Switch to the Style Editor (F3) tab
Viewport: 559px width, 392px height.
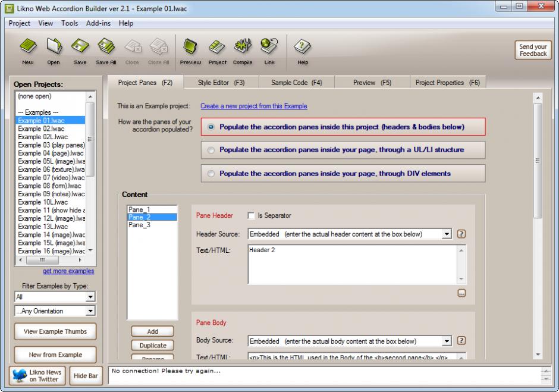click(221, 83)
